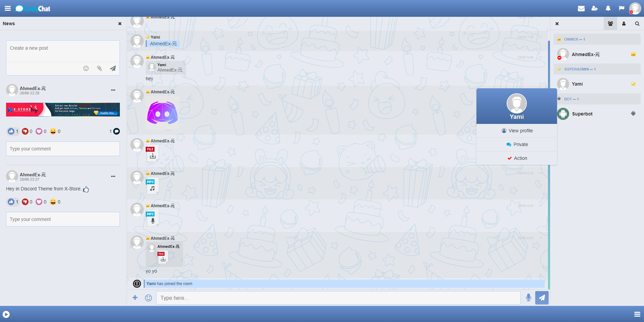Toggle dislike on X-Store banner post
This screenshot has width=644, height=322.
(25, 131)
